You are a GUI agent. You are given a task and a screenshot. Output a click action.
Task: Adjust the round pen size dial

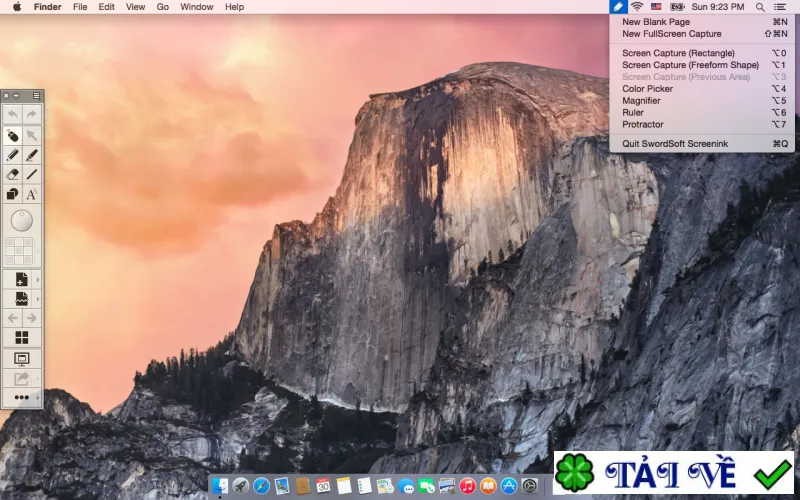(x=22, y=221)
